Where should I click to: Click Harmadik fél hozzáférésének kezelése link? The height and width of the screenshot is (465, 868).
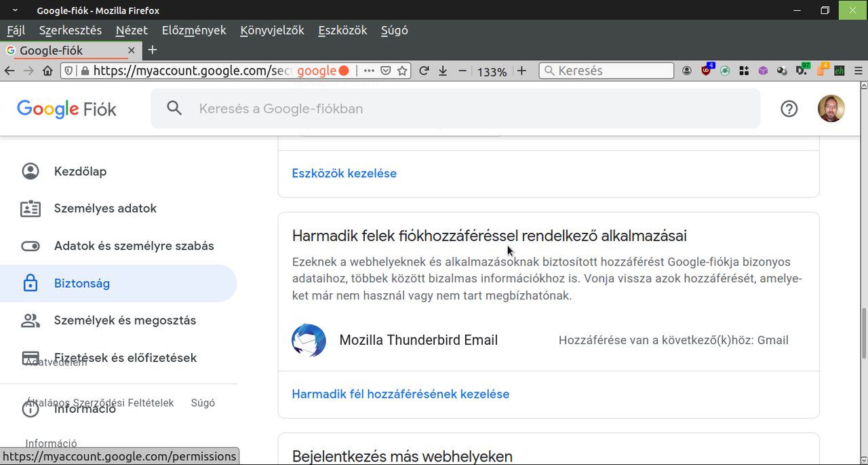[x=400, y=394]
